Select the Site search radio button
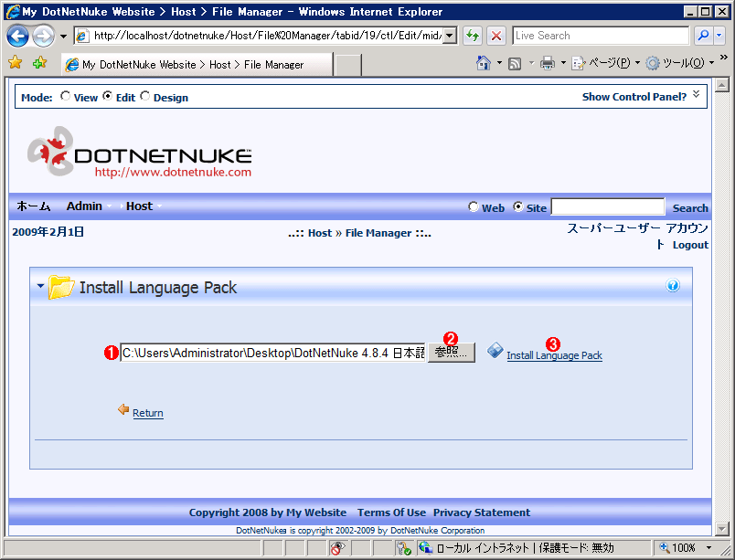Screen dimensions: 735x560 (518, 206)
